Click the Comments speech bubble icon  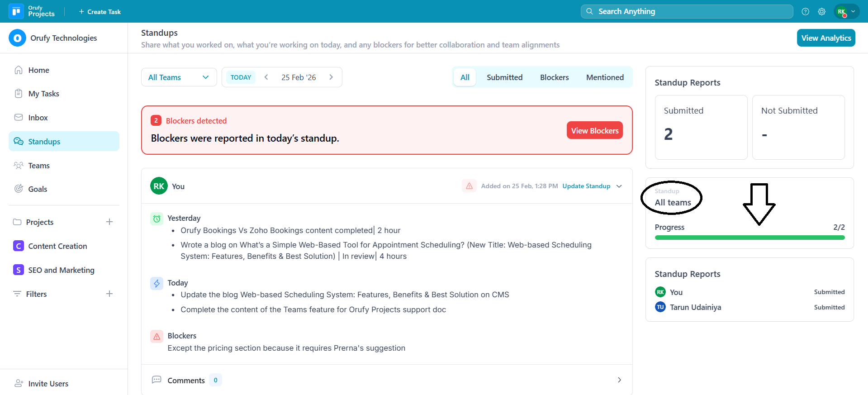point(157,380)
